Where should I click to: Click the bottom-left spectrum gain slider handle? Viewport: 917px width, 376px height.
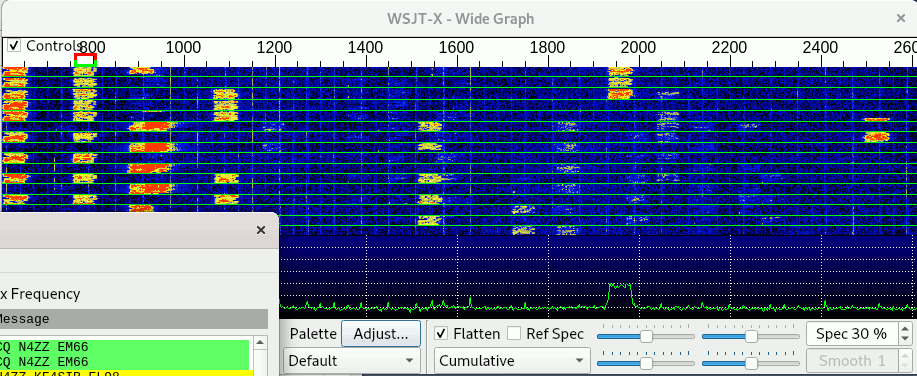pos(646,363)
